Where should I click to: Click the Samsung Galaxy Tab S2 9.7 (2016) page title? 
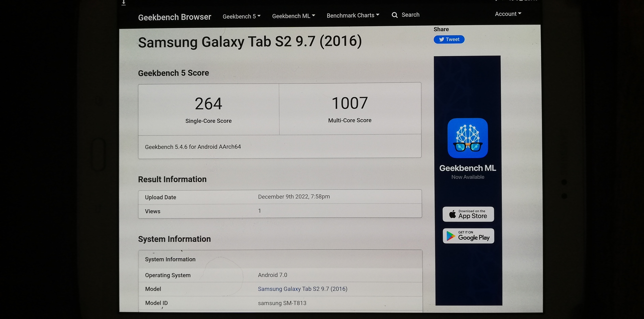tap(250, 42)
